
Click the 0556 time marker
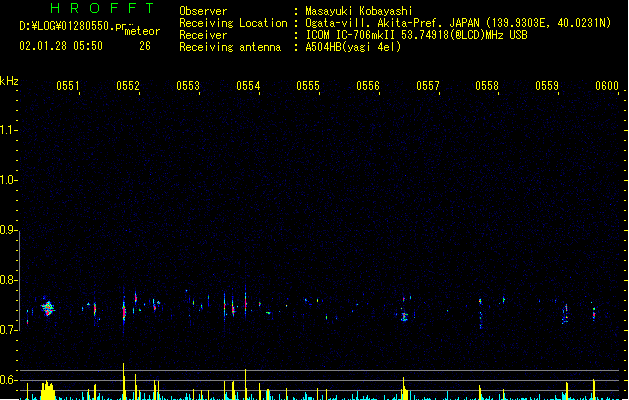coord(368,86)
